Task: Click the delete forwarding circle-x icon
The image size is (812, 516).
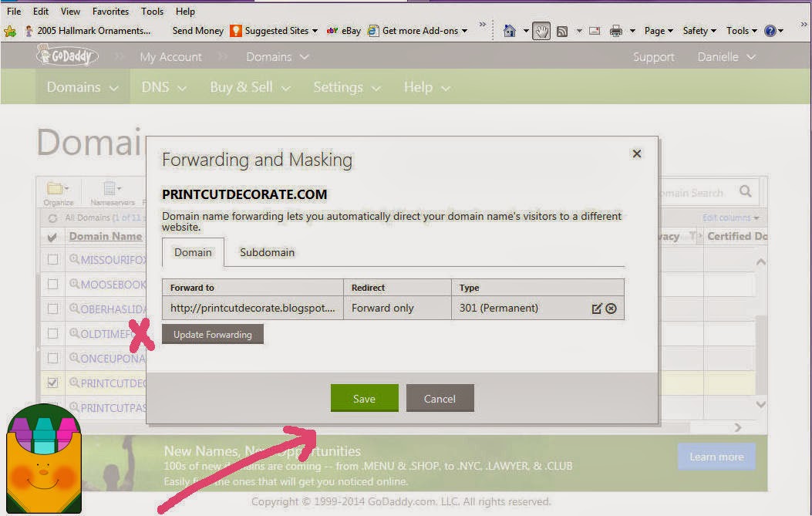Action: coord(611,309)
